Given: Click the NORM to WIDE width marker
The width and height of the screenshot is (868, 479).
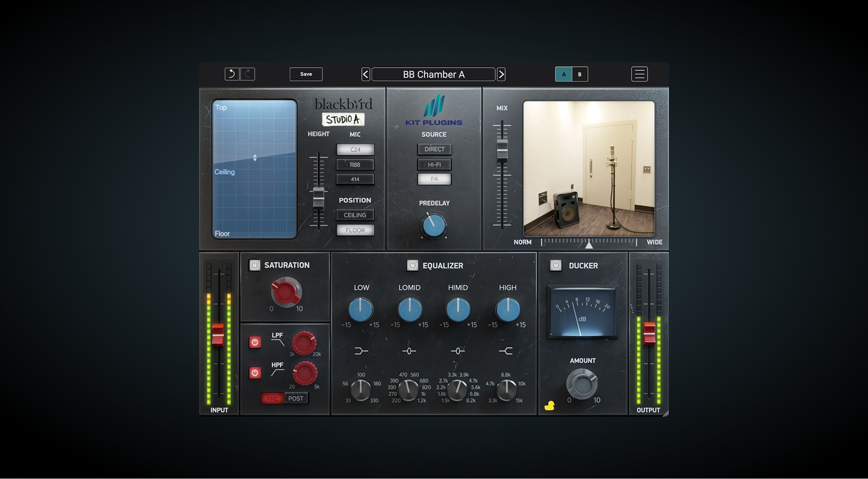Looking at the screenshot, I should point(589,244).
